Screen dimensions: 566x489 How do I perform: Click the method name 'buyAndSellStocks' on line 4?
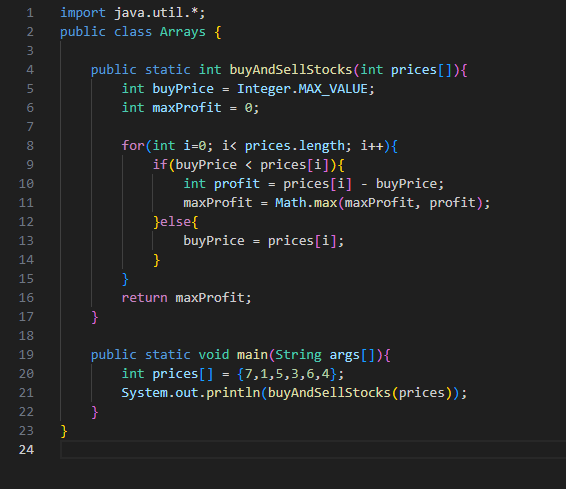click(291, 70)
